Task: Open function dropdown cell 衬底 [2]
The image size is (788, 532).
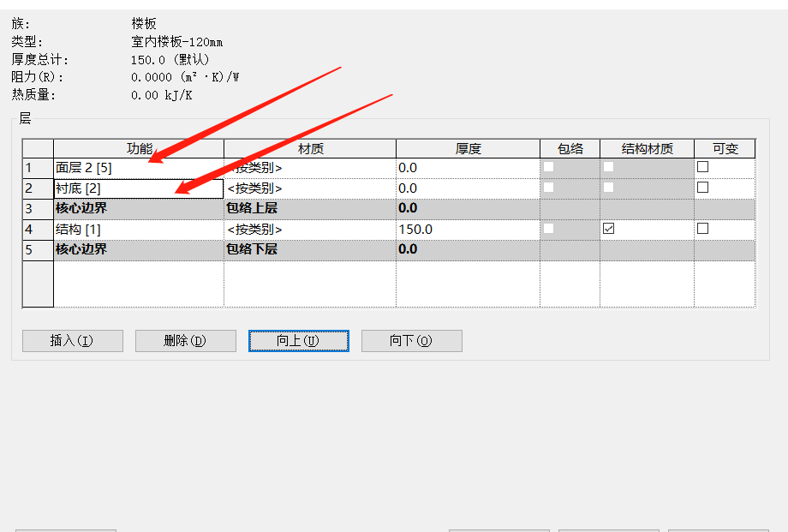Action: click(138, 188)
